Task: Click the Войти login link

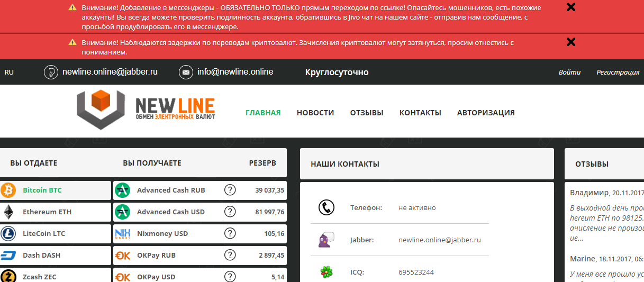Action: (569, 72)
